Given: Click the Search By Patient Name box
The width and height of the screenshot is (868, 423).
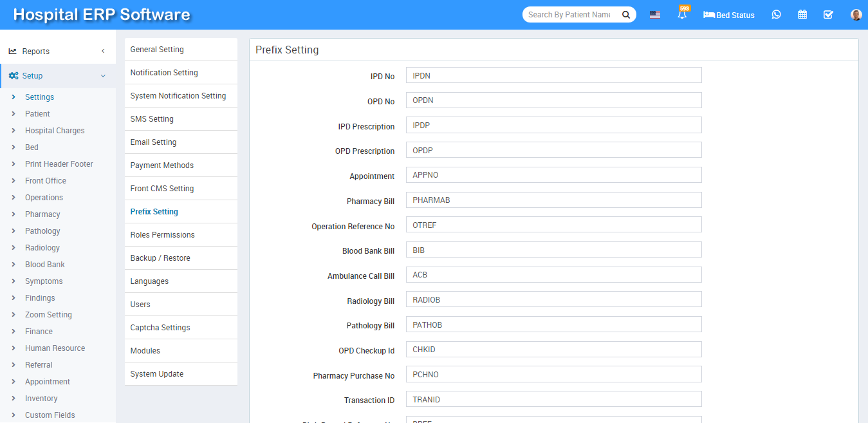Looking at the screenshot, I should (x=569, y=15).
